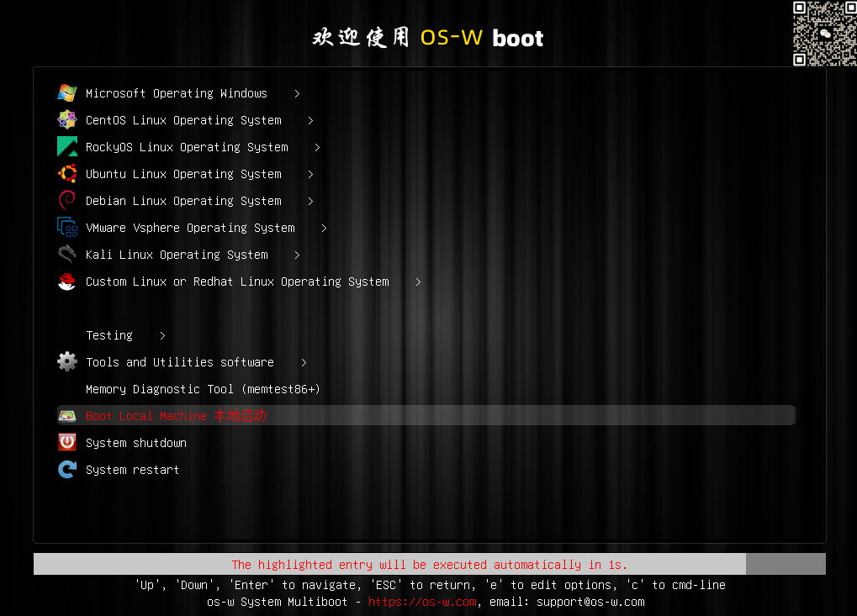Click the OS-W boot title
857x616 pixels.
point(427,38)
